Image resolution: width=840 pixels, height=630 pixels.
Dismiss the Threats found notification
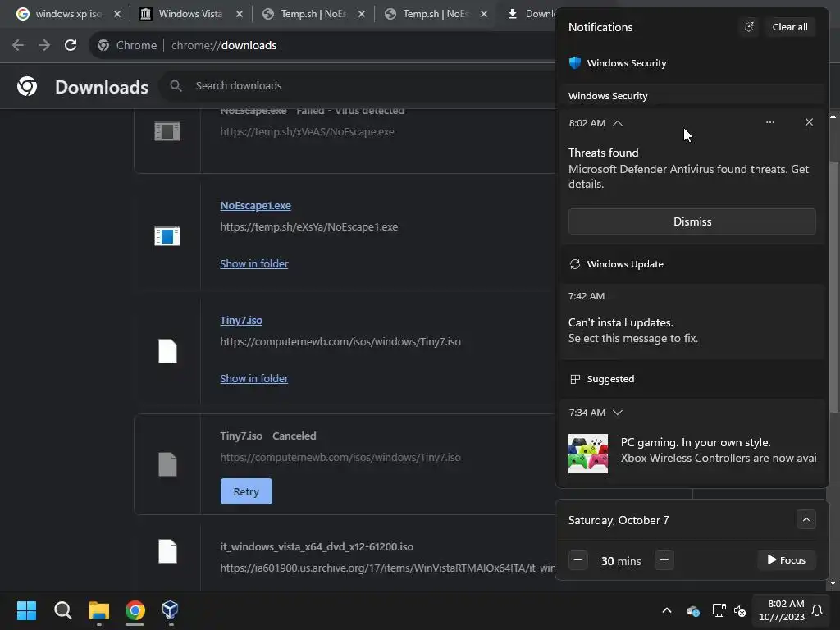[692, 221]
